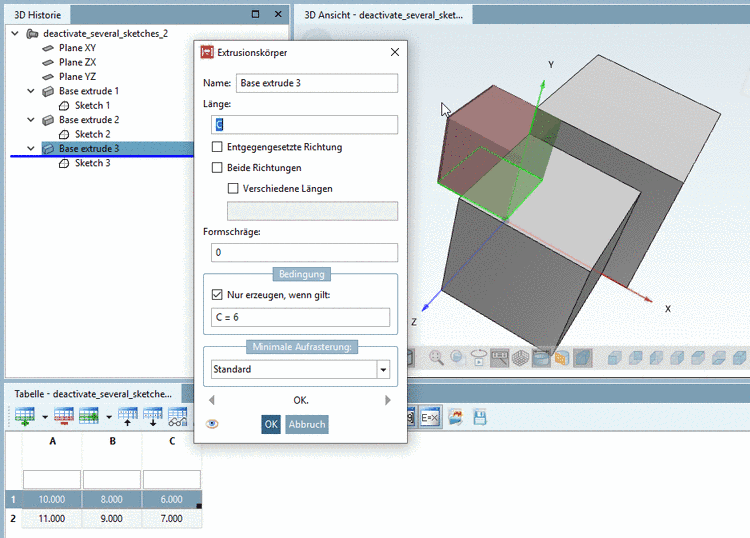
Task: Collapse the Base extrude 2 node
Action: tap(31, 120)
